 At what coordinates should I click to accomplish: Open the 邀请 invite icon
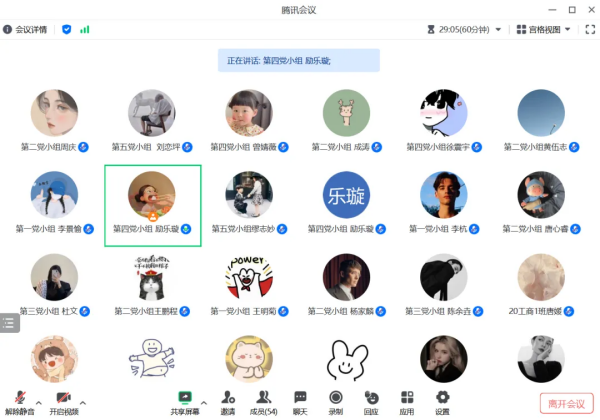click(228, 398)
